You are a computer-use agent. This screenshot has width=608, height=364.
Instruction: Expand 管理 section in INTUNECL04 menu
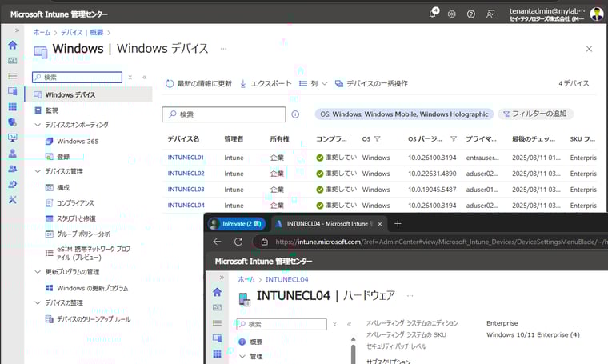click(x=242, y=356)
